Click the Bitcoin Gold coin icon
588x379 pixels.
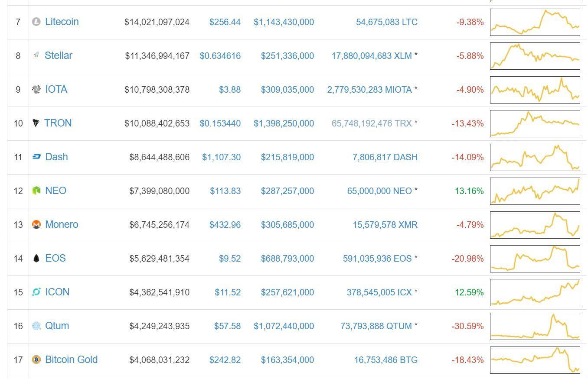[37, 360]
